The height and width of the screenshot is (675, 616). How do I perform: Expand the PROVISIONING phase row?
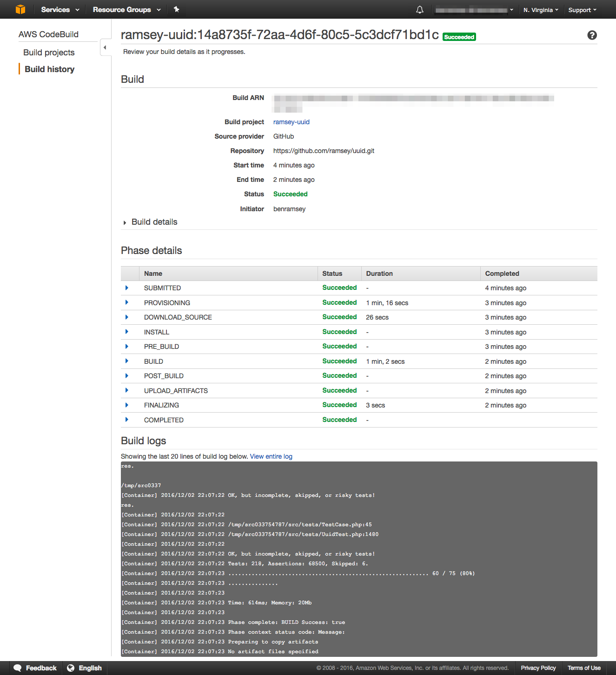(x=126, y=303)
